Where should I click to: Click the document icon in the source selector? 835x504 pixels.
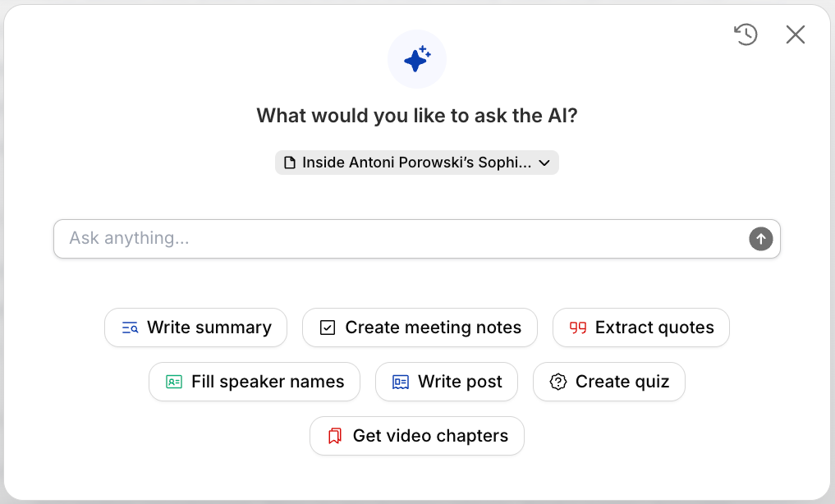point(290,163)
